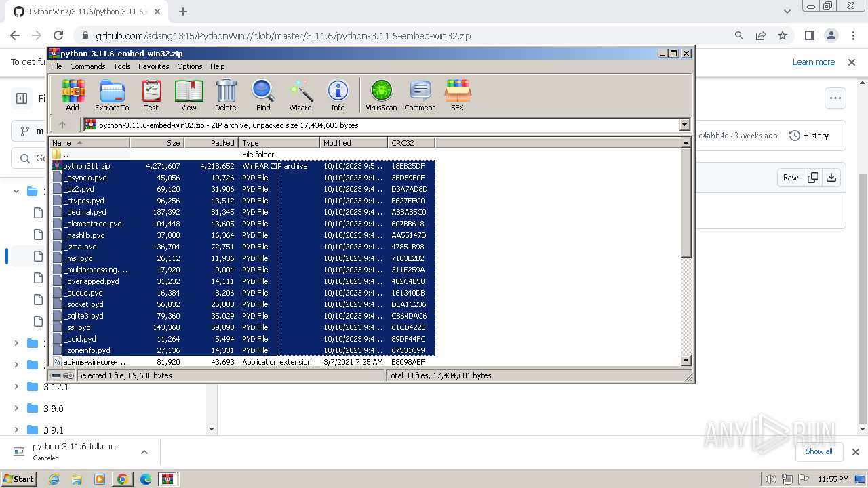Viewport: 868px width, 488px height.
Task: Select the python311.zip entry
Action: point(242,166)
